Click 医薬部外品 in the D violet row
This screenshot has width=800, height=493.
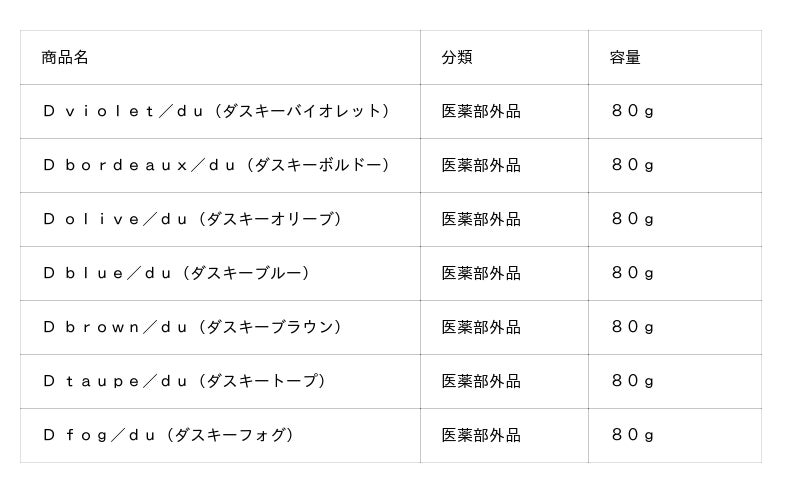point(481,111)
